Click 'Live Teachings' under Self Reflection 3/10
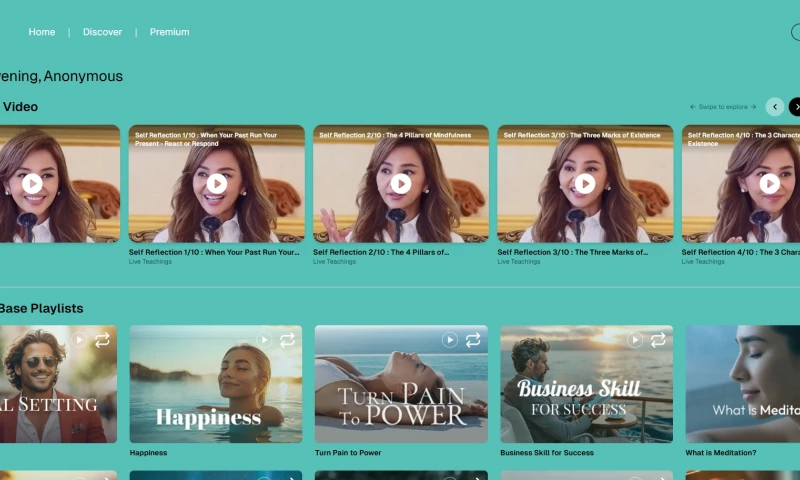Image resolution: width=800 pixels, height=480 pixels. point(518,262)
